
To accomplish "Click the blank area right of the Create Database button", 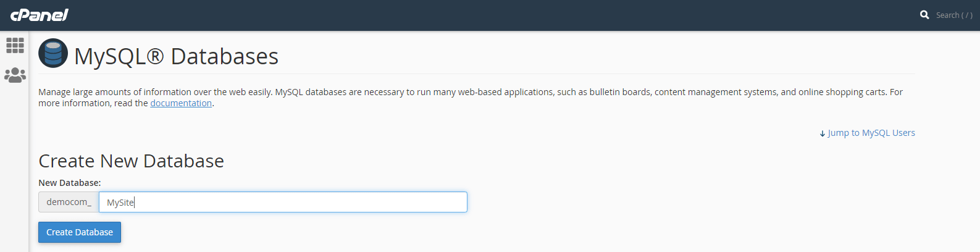I will point(432,232).
